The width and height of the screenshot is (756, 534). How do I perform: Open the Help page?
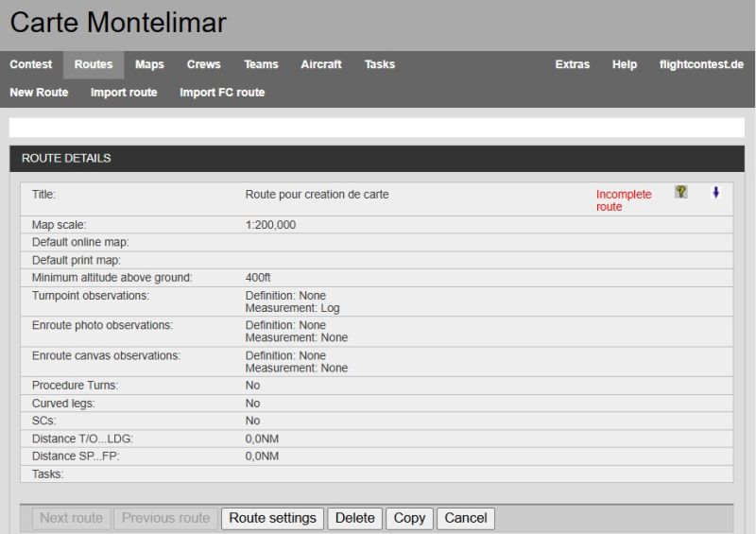(625, 64)
